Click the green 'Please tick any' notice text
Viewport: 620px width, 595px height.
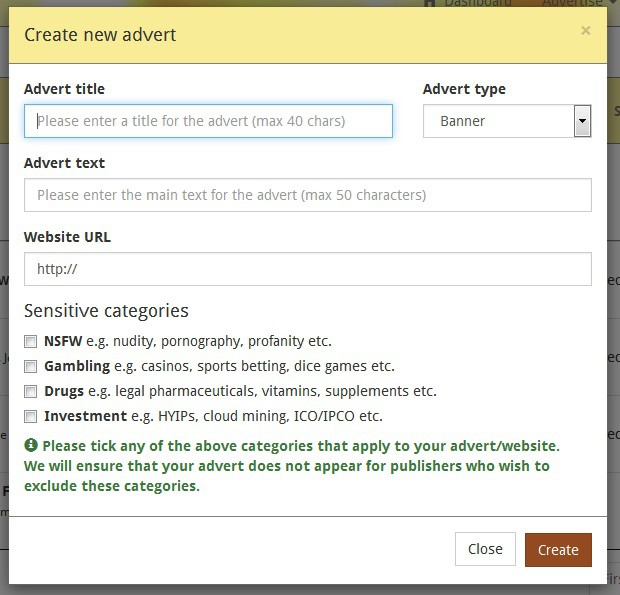(x=292, y=466)
